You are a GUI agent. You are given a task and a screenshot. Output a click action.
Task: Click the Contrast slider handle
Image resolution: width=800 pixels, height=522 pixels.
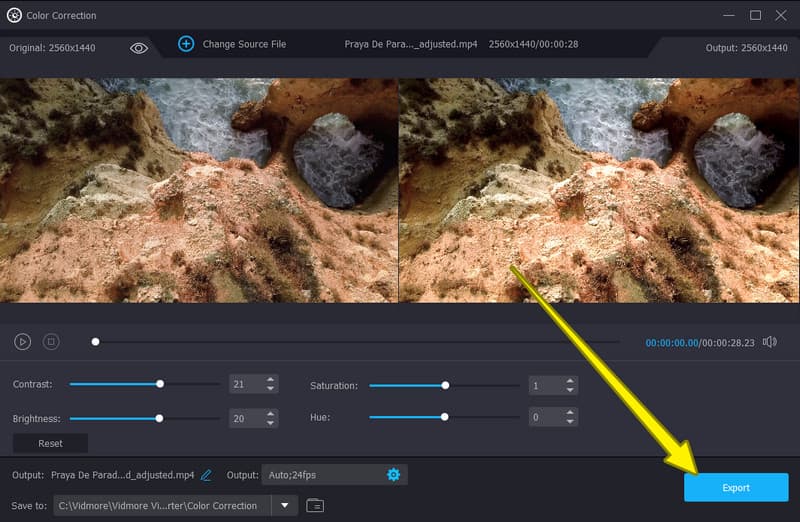160,384
